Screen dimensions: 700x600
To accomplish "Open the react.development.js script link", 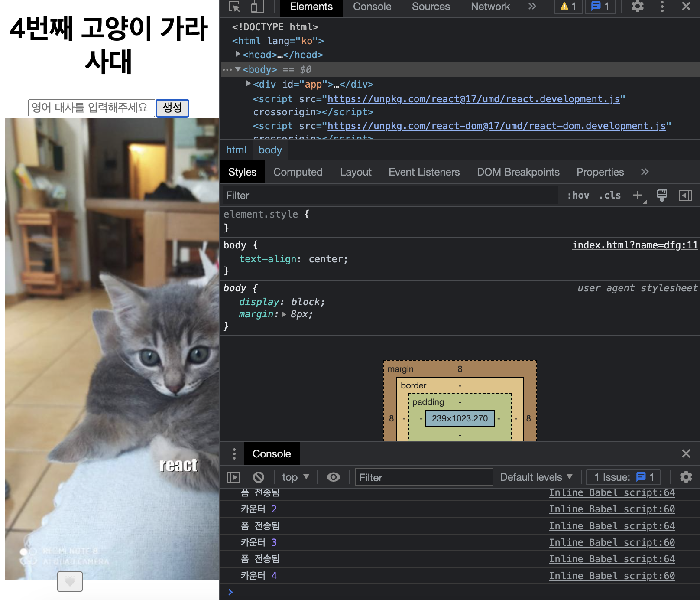I will (473, 99).
